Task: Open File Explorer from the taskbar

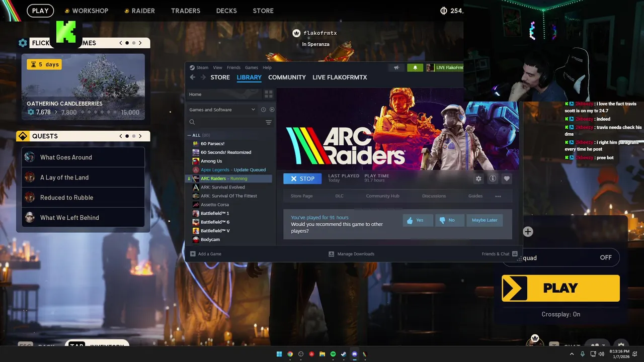Action: [x=322, y=354]
